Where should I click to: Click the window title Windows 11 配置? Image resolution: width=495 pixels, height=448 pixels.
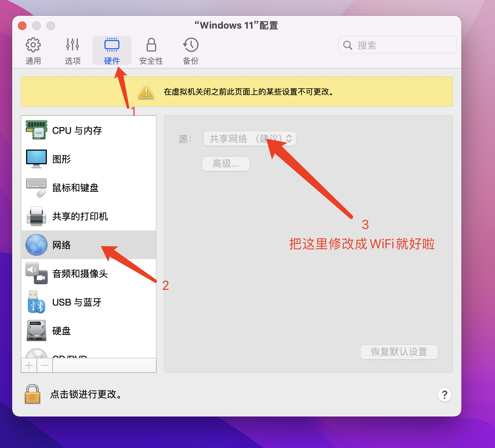pyautogui.click(x=236, y=25)
